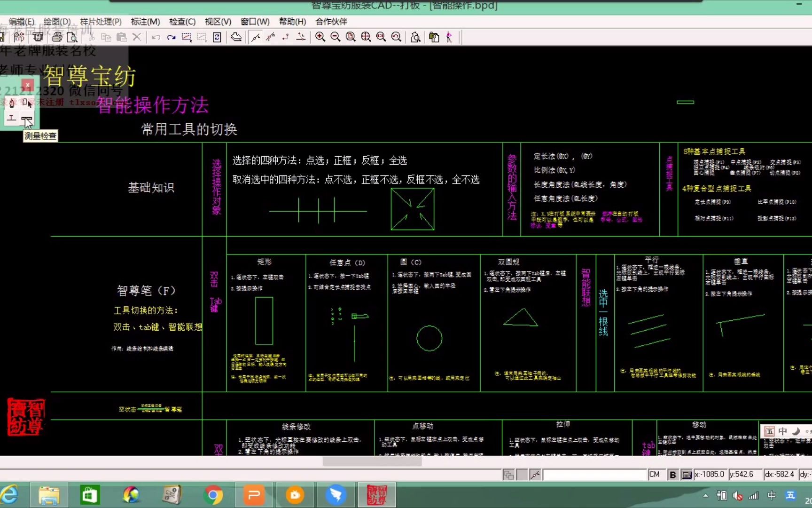The width and height of the screenshot is (812, 508).
Task: Select the piece pointer tool in palette
Action: [x=27, y=103]
